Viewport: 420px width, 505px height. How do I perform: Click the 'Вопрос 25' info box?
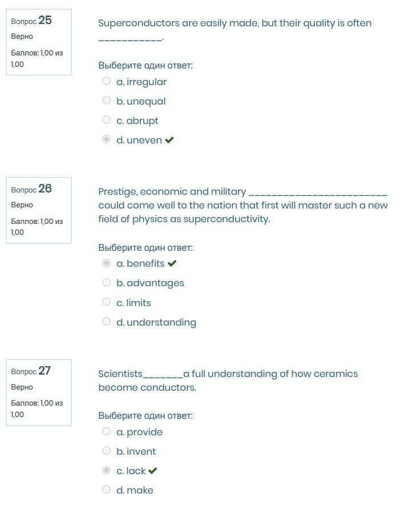click(x=38, y=42)
